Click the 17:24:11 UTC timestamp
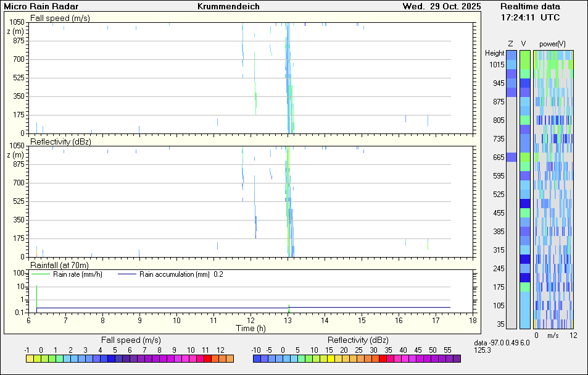The image size is (588, 375). pos(530,17)
